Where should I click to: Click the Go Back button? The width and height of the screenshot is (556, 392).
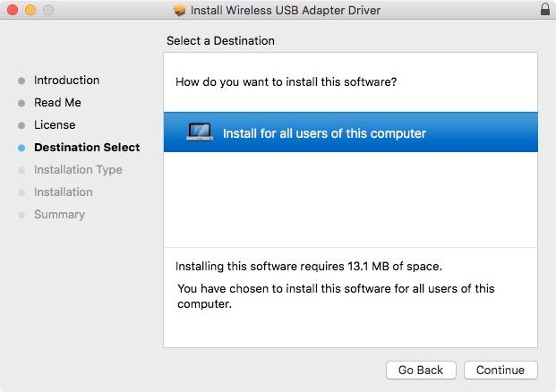coord(421,370)
